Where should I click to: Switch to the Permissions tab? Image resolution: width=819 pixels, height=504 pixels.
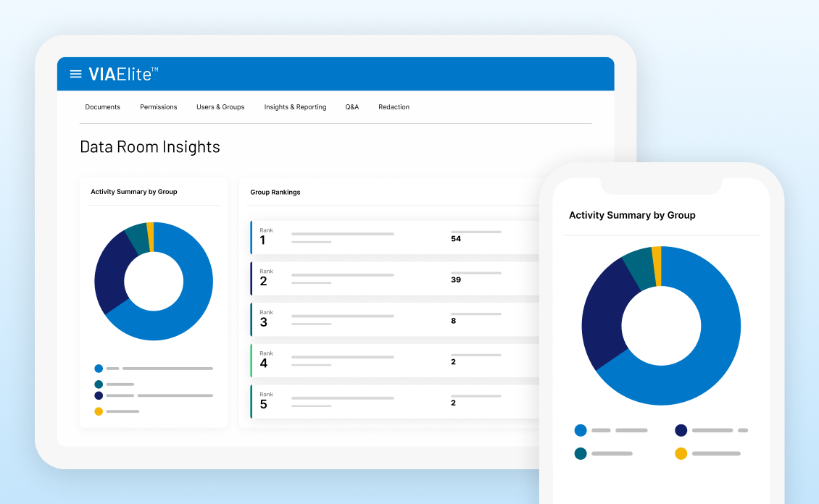[x=158, y=106]
